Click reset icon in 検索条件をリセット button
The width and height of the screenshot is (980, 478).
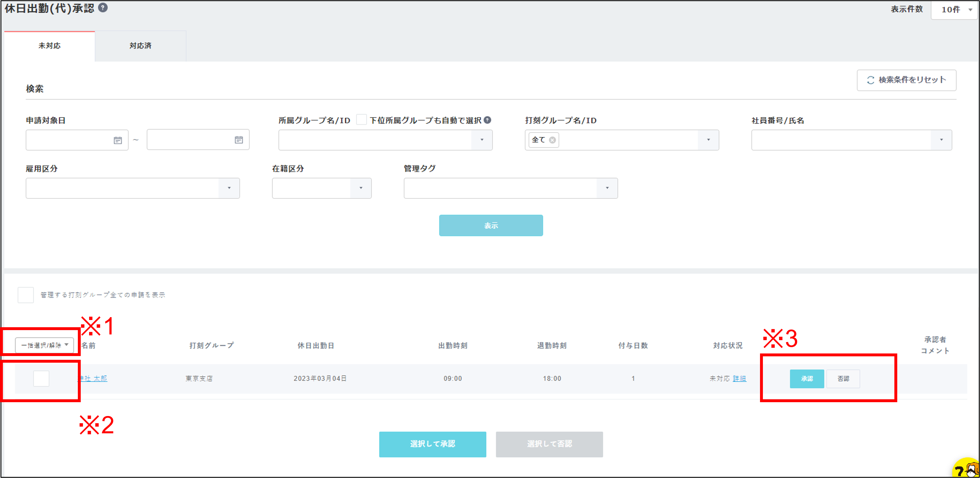click(x=870, y=80)
